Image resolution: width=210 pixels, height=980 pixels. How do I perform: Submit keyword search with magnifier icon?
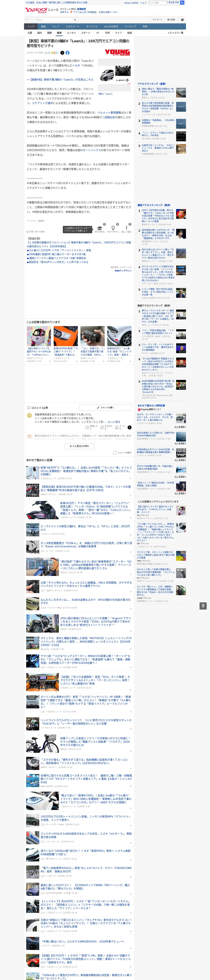point(75,20)
